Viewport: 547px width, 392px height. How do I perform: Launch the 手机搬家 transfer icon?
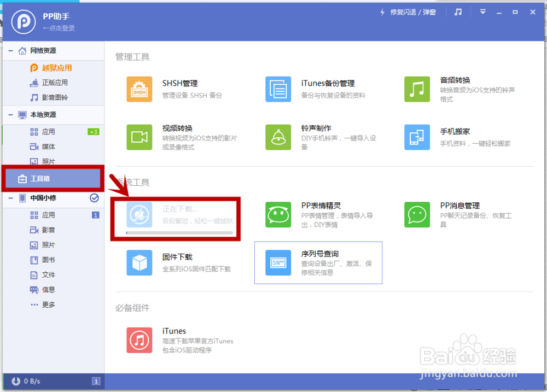pyautogui.click(x=417, y=137)
